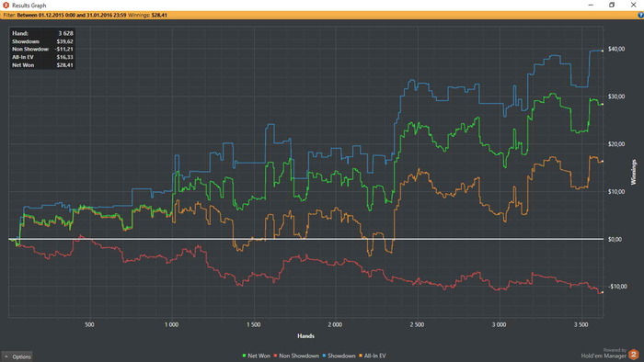Open the blue help icon on filter bar

640,16
